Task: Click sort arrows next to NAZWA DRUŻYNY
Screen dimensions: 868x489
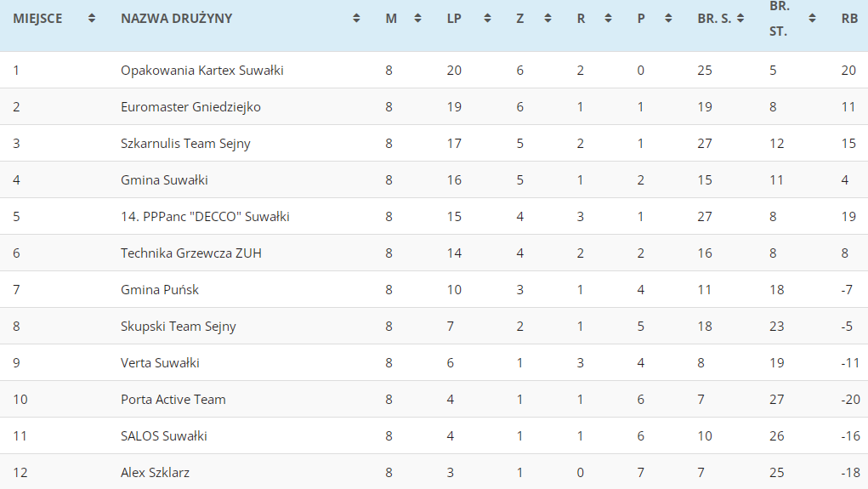Action: pos(356,19)
